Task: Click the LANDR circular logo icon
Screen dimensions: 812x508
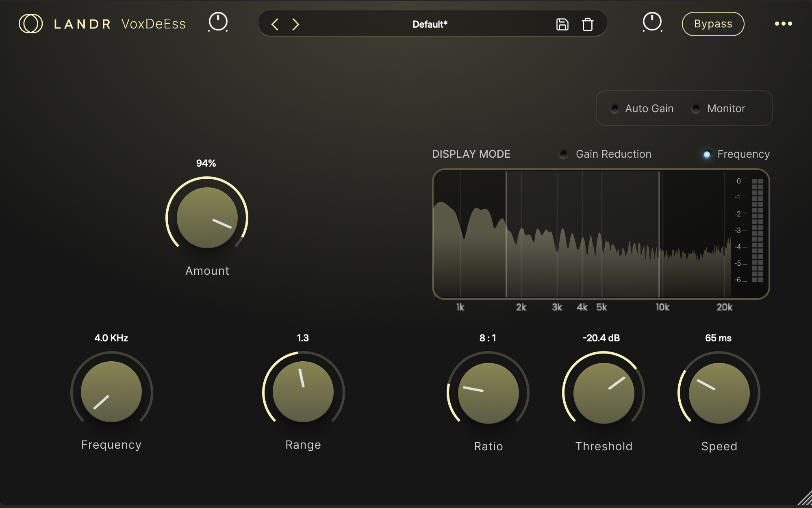Action: pos(30,24)
